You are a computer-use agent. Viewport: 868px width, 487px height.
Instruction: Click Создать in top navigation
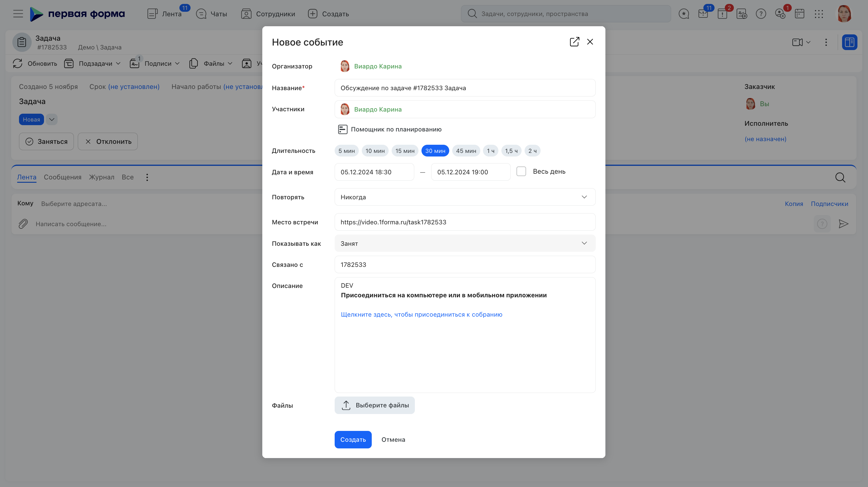coord(329,14)
